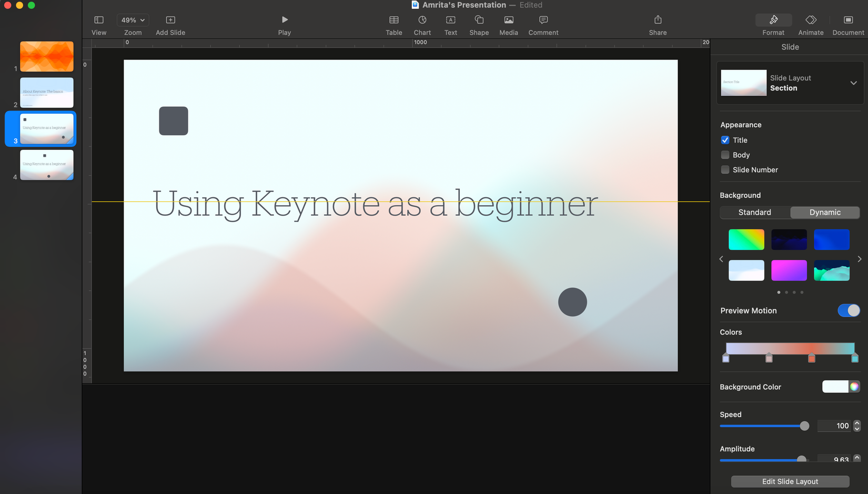
Task: Open the Share menu
Action: [658, 20]
